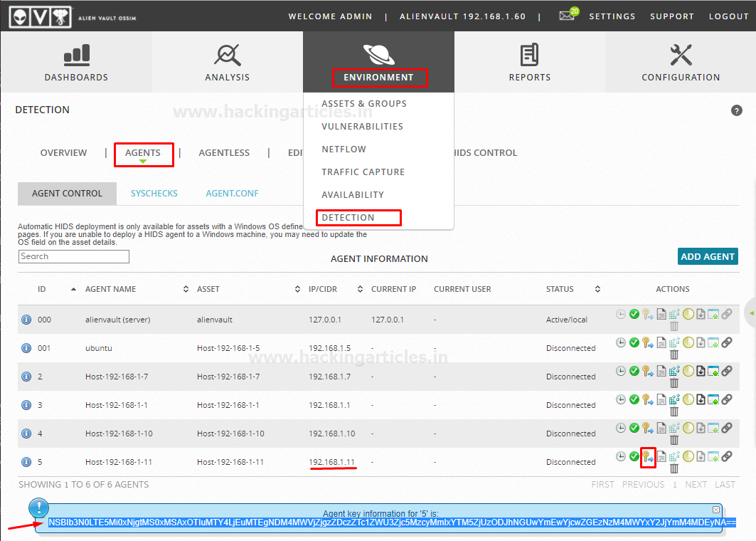Screen dimensions: 756x541
Task: Extract key for ubuntu agent
Action: (x=647, y=342)
